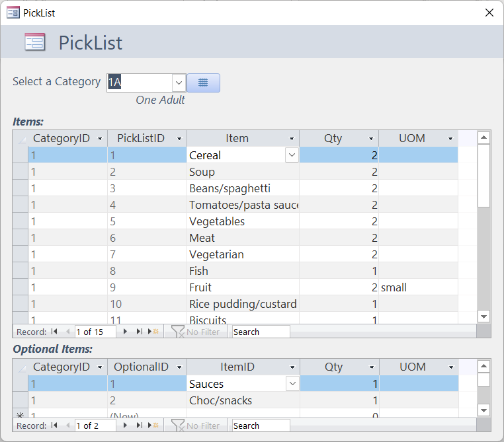Click the datasheet grid button beside category
This screenshot has height=442, width=504.
pos(203,83)
